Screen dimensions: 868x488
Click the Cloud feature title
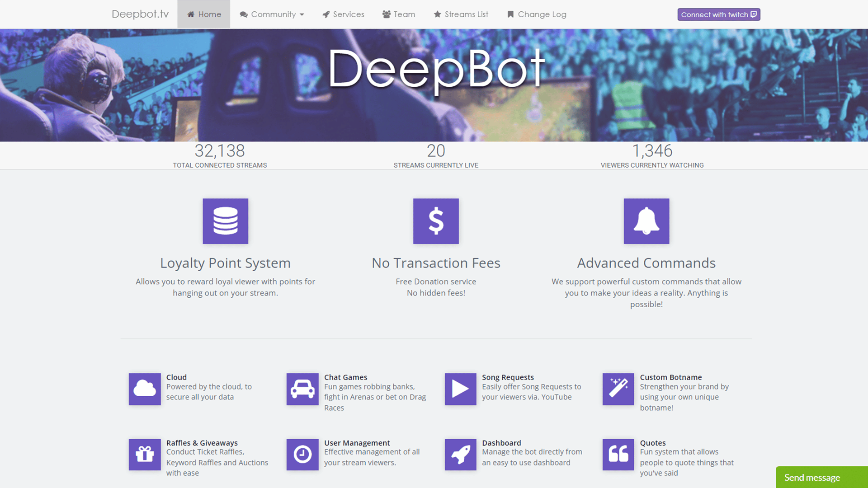click(176, 377)
